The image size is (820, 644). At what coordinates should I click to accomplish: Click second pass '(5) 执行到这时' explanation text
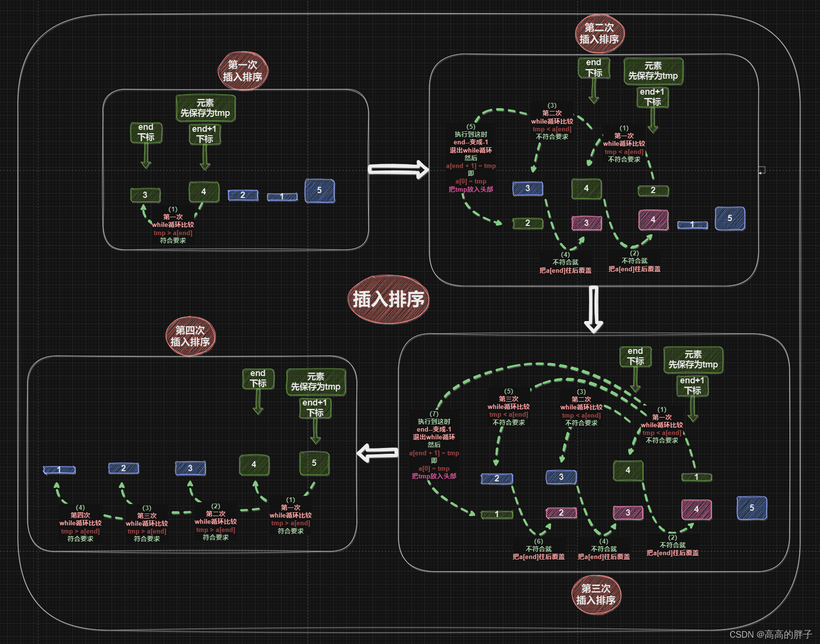pyautogui.click(x=471, y=158)
